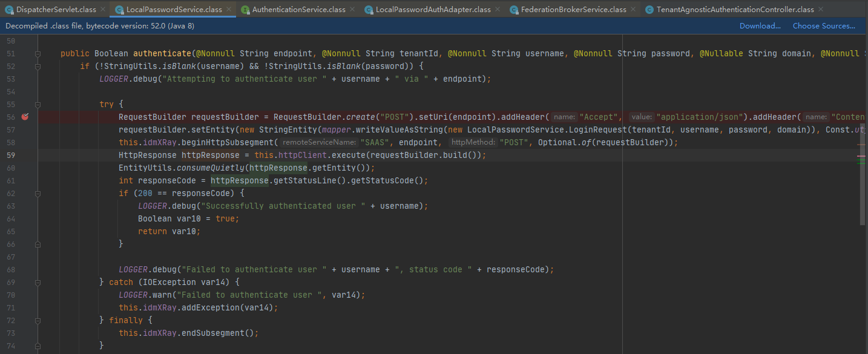Click the "application/json" string on line 56

click(700, 117)
